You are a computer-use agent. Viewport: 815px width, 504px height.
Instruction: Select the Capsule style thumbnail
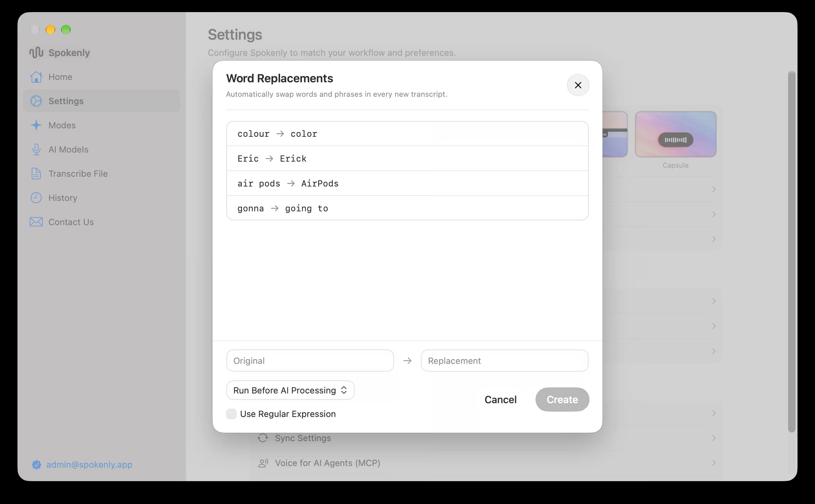click(675, 134)
